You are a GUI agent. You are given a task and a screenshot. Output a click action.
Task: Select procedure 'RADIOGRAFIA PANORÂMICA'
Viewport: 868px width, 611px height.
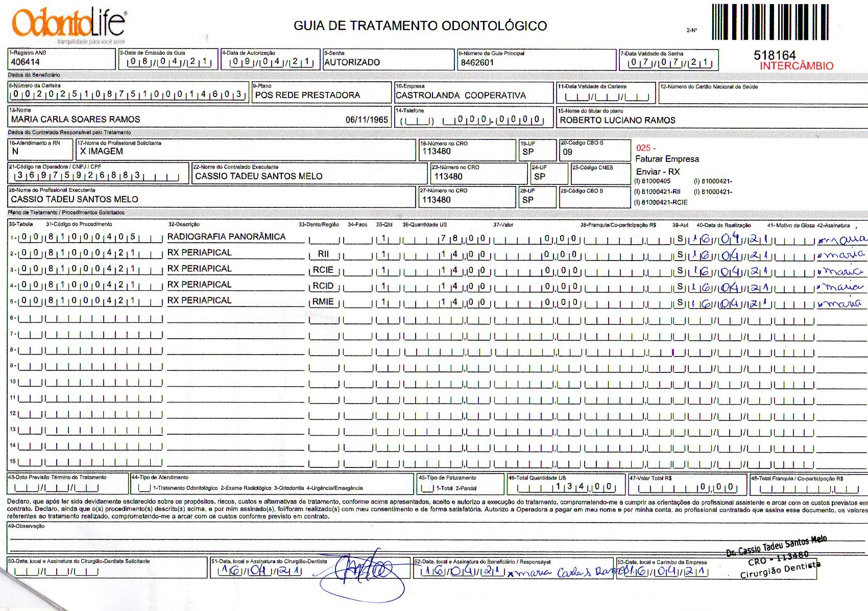tap(226, 237)
